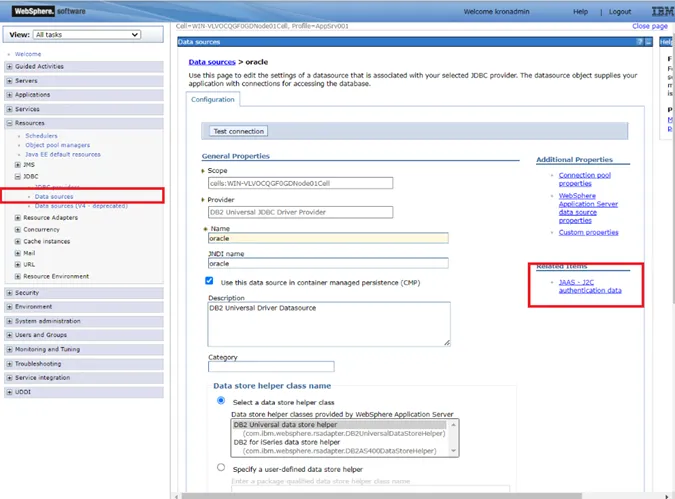Viewport: 675px width, 499px height.
Task: Expand the Security section
Action: pyautogui.click(x=9, y=293)
